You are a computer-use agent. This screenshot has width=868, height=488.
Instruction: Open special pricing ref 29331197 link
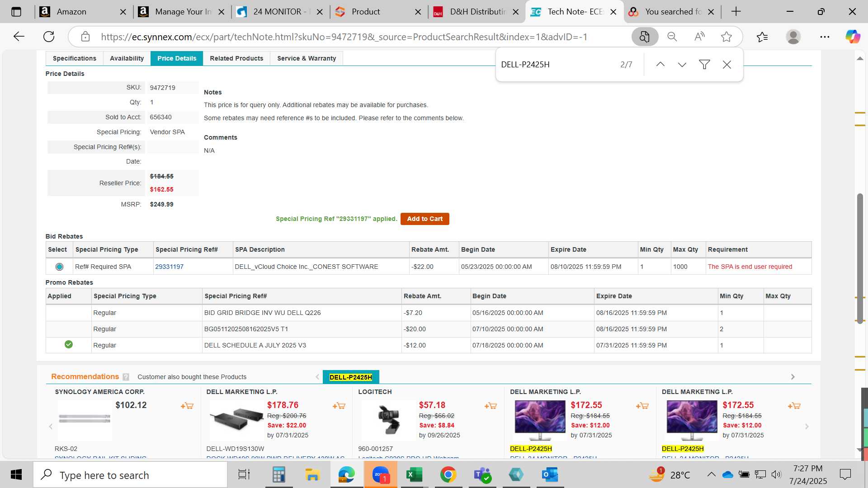click(x=169, y=267)
